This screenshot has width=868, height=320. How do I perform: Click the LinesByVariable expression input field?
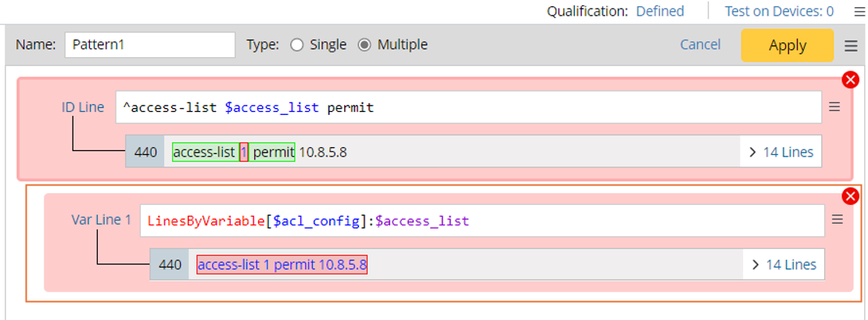point(482,221)
